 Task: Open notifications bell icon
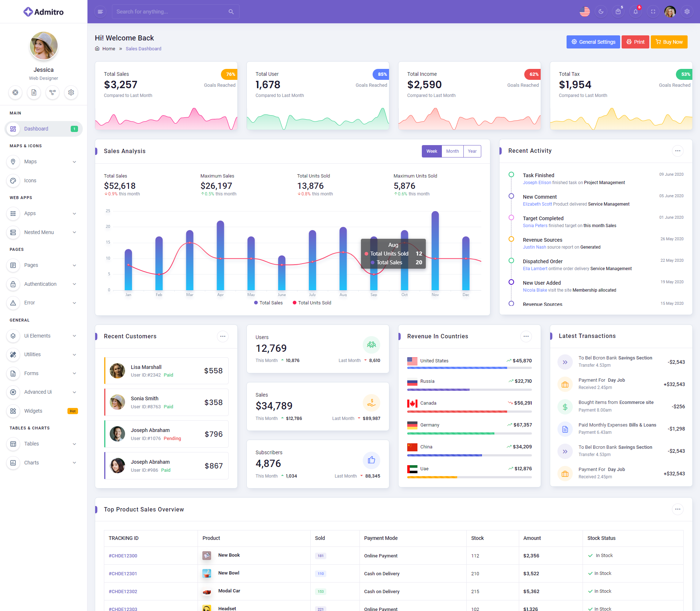coord(635,12)
